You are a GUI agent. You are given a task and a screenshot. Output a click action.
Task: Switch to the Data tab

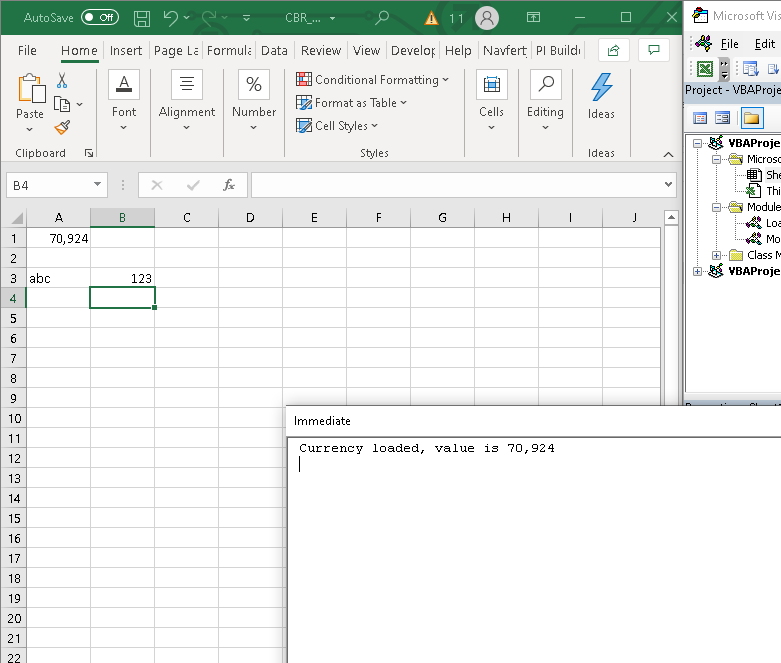click(x=274, y=50)
